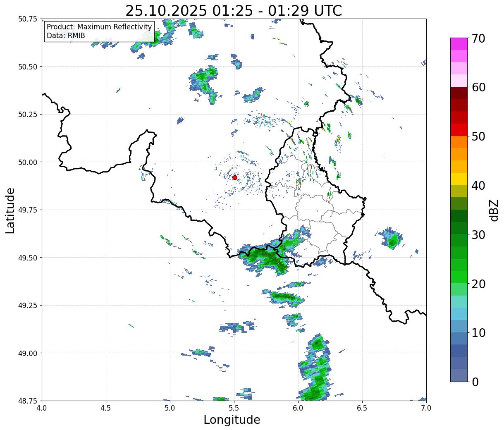This screenshot has height=430, width=504.
Task: Select the bright red segment above 50
Action: tap(459, 129)
